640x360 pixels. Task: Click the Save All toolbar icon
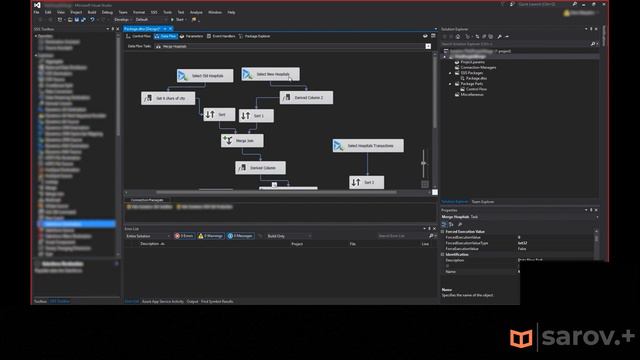coord(83,20)
